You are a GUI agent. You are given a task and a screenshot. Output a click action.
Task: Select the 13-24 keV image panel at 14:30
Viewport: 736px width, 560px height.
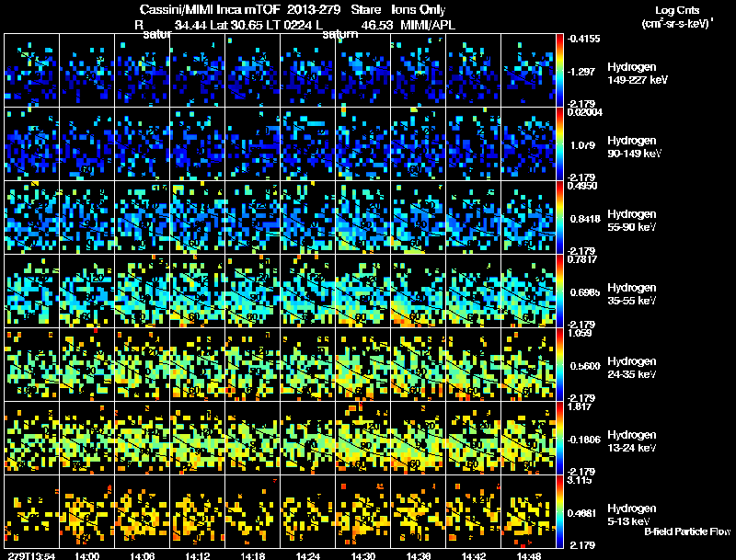point(362,439)
